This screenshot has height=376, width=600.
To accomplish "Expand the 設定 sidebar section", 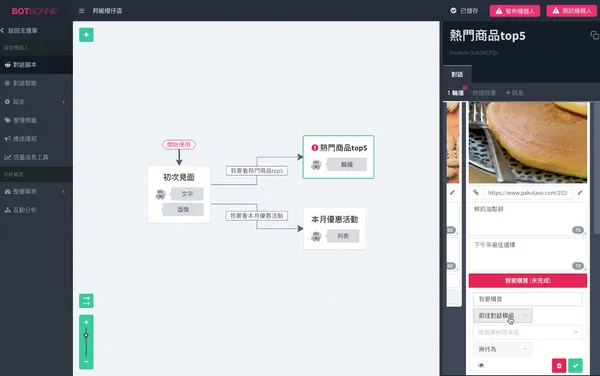I will coord(36,102).
